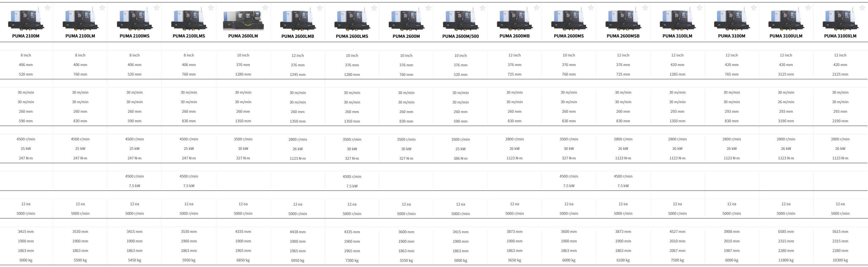Click the star beside PUMA 2600LMS
This screenshot has width=868, height=267.
coord(374,8)
